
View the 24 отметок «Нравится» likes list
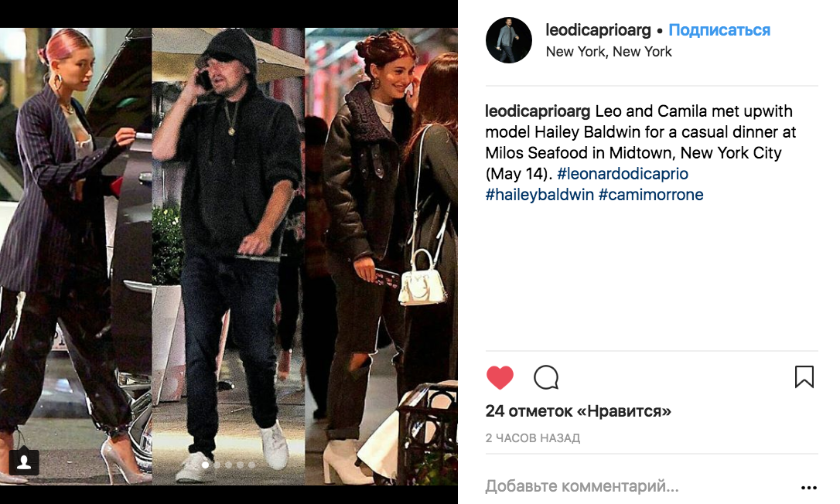pyautogui.click(x=578, y=411)
